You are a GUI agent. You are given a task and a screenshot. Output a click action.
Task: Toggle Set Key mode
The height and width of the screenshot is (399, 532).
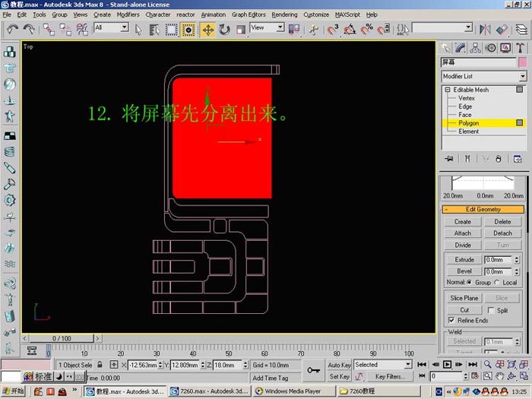pos(339,377)
